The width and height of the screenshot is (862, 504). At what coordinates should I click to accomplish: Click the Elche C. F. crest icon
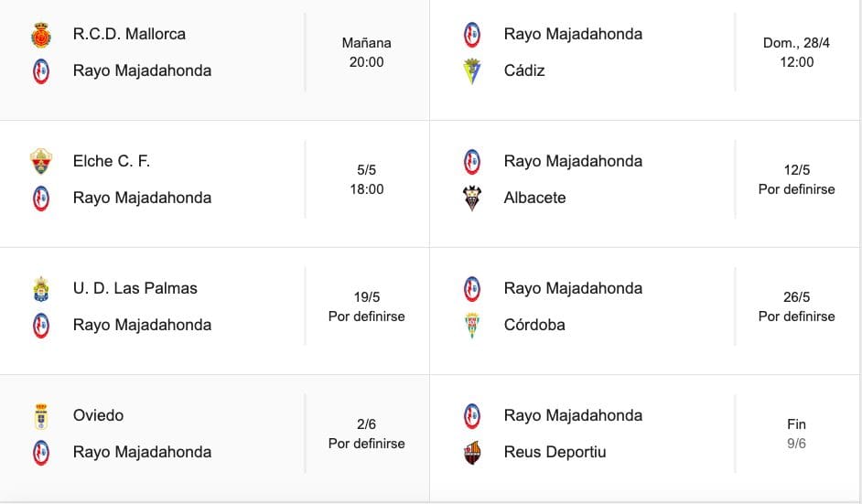coord(41,162)
